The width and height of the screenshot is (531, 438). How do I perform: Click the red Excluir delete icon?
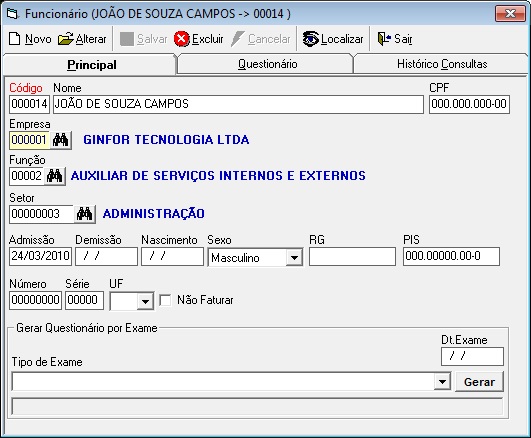182,39
